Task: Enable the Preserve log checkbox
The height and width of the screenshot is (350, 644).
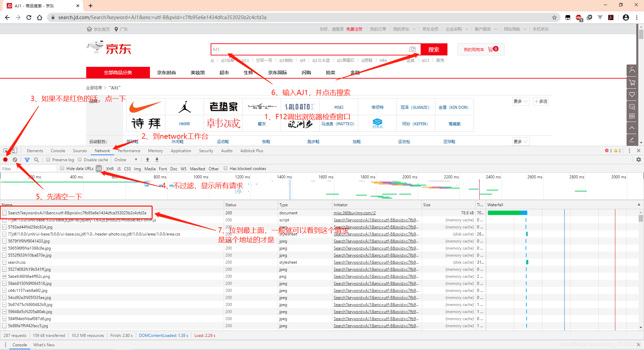Action: (48, 160)
